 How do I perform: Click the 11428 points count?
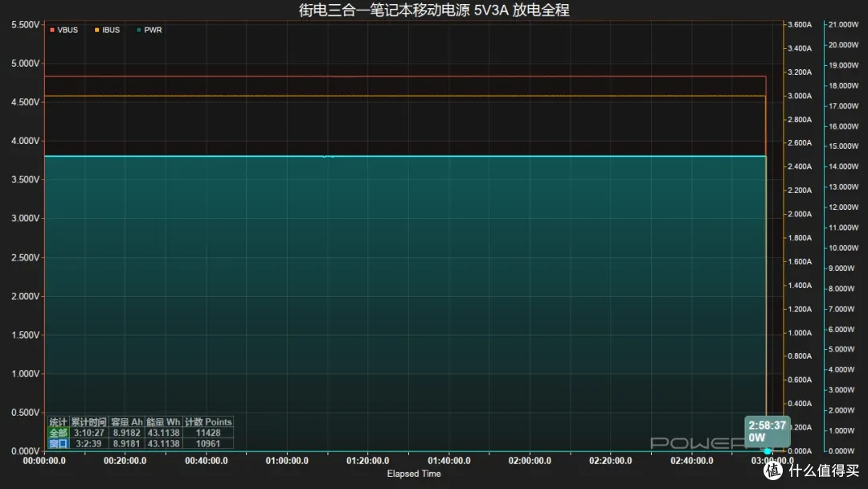208,433
